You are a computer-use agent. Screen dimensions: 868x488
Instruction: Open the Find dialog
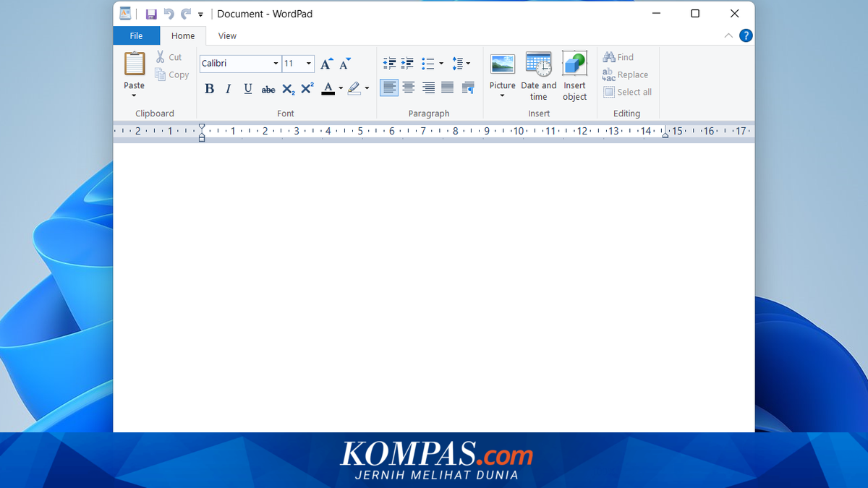[x=618, y=57]
